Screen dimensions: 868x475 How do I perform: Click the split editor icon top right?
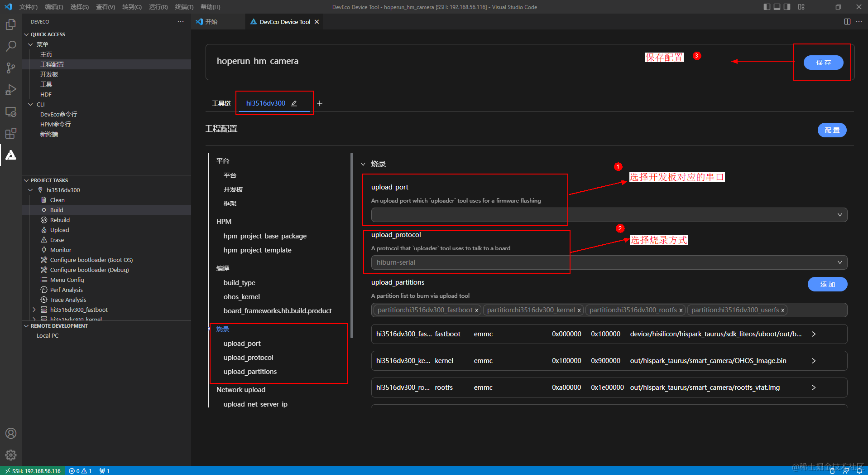847,21
